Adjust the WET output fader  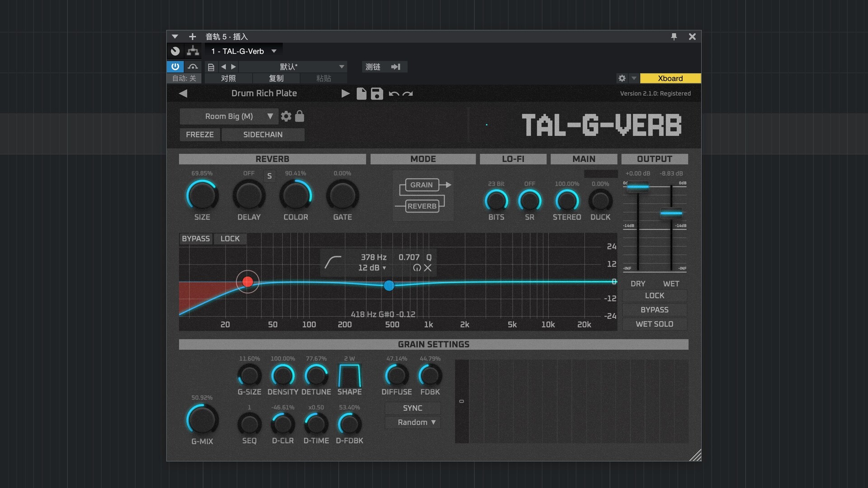click(x=670, y=212)
